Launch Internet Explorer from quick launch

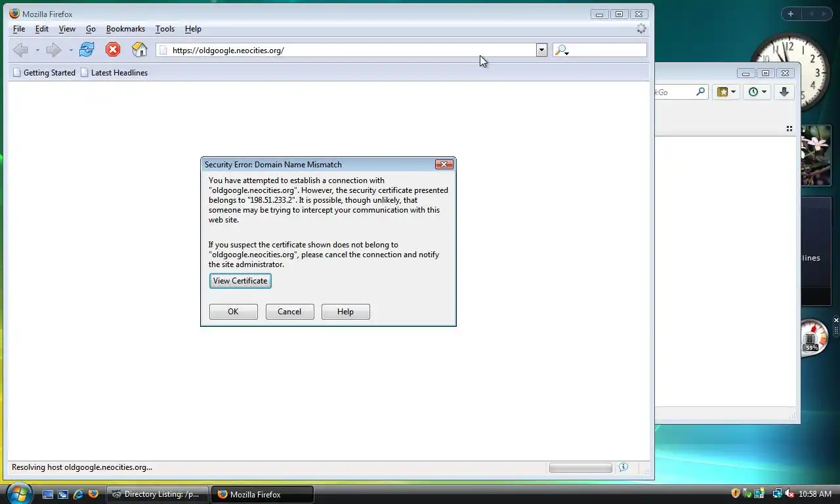click(78, 494)
